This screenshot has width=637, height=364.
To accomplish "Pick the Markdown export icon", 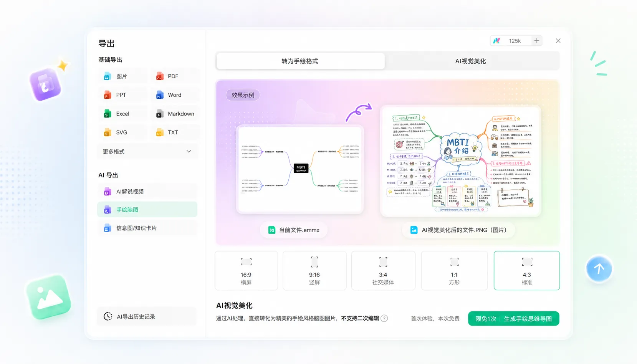I will (x=160, y=114).
